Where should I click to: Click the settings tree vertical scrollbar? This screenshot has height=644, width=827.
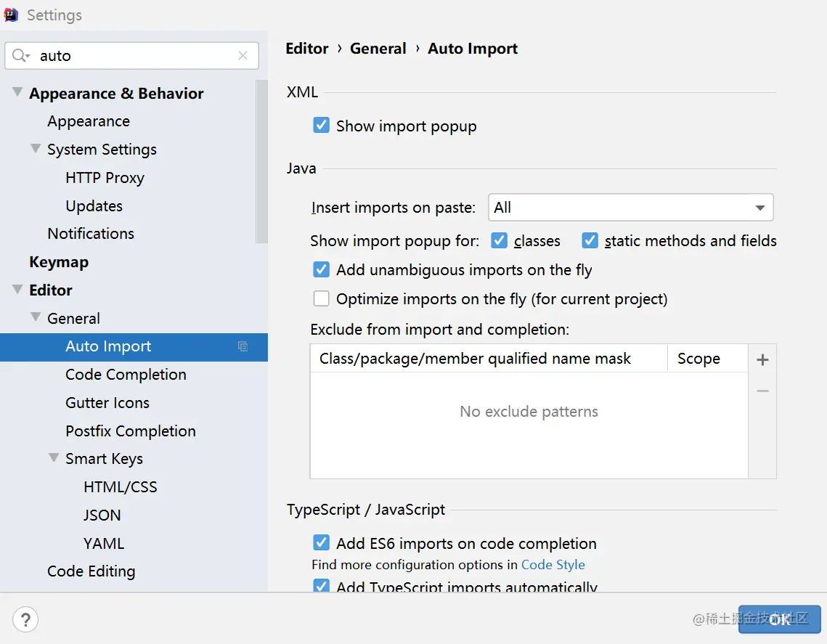click(262, 160)
